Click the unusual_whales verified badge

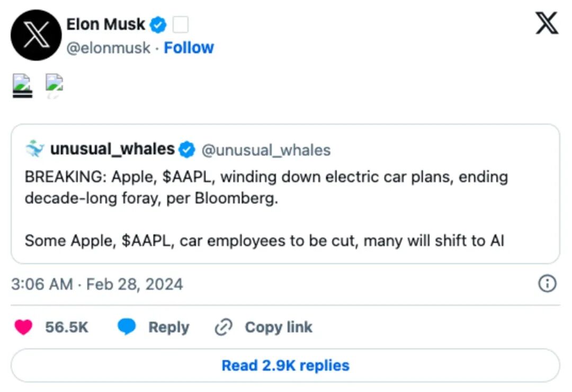(186, 150)
